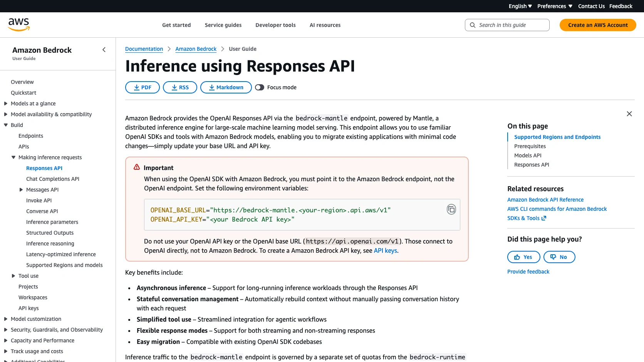This screenshot has width=644, height=362.
Task: Open the Preferences dropdown
Action: tap(555, 6)
